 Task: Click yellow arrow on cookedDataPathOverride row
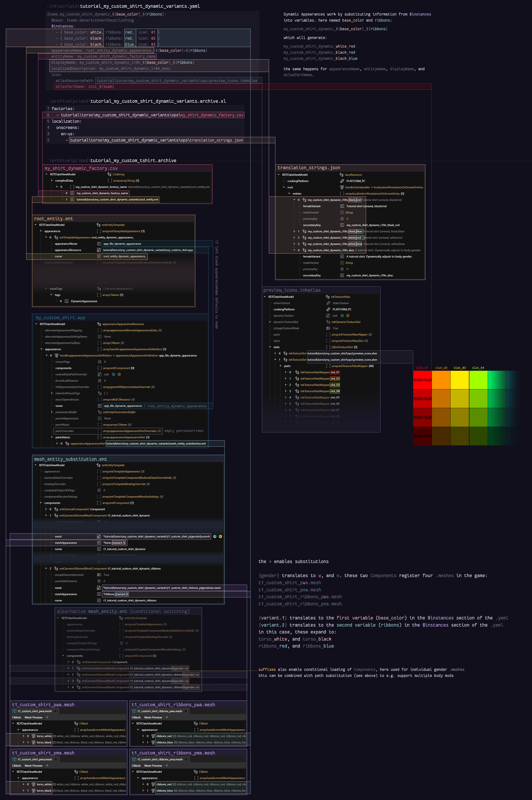[119, 375]
